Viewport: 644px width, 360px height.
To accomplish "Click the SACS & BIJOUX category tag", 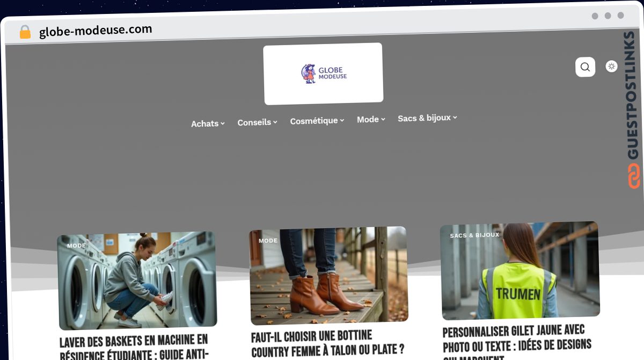I will pyautogui.click(x=474, y=235).
